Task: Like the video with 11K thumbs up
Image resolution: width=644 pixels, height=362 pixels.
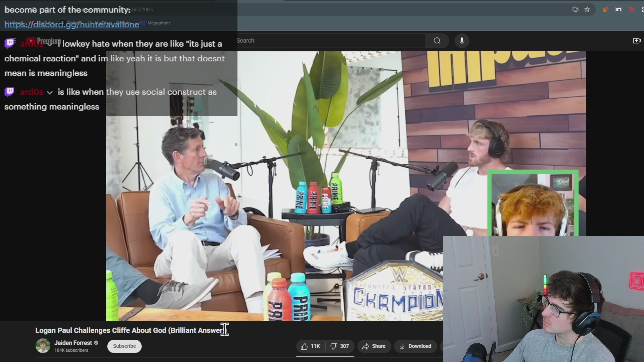Action: pyautogui.click(x=311, y=346)
